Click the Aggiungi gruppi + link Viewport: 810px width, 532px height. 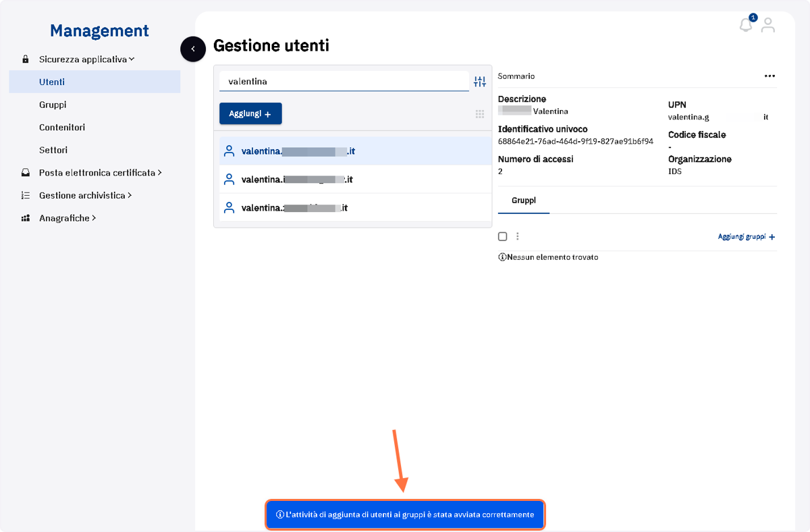[747, 237]
